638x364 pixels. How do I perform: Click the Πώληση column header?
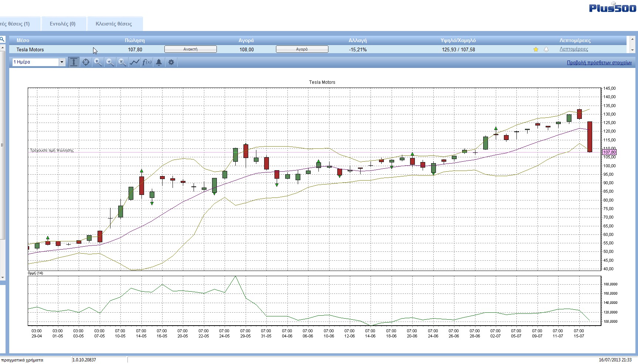(x=134, y=40)
